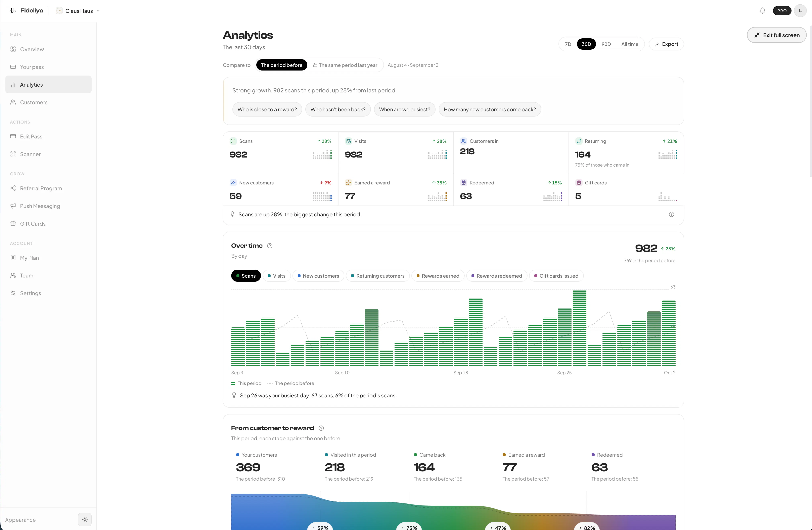Ask When are we busiest?

[405, 109]
